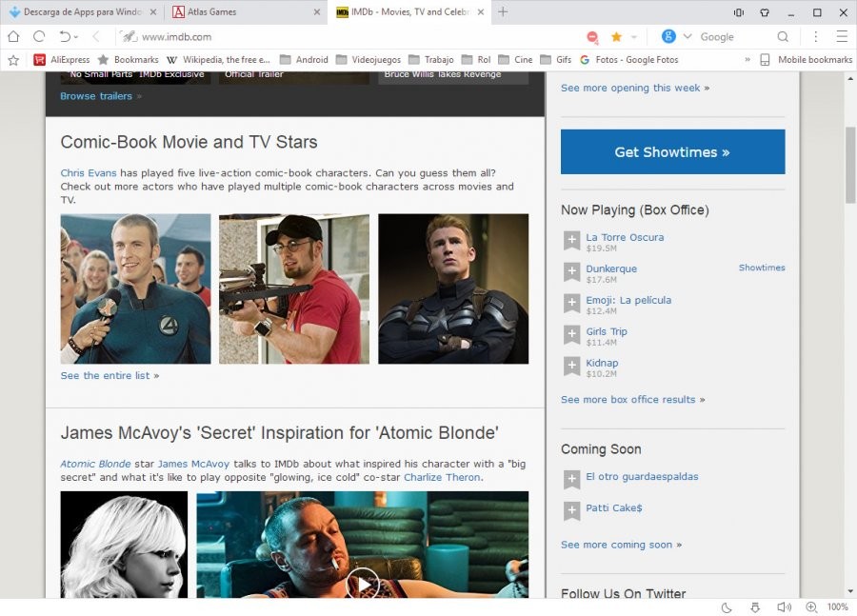Image resolution: width=857 pixels, height=616 pixels.
Task: Mute sound with speaker icon
Action: click(x=784, y=607)
